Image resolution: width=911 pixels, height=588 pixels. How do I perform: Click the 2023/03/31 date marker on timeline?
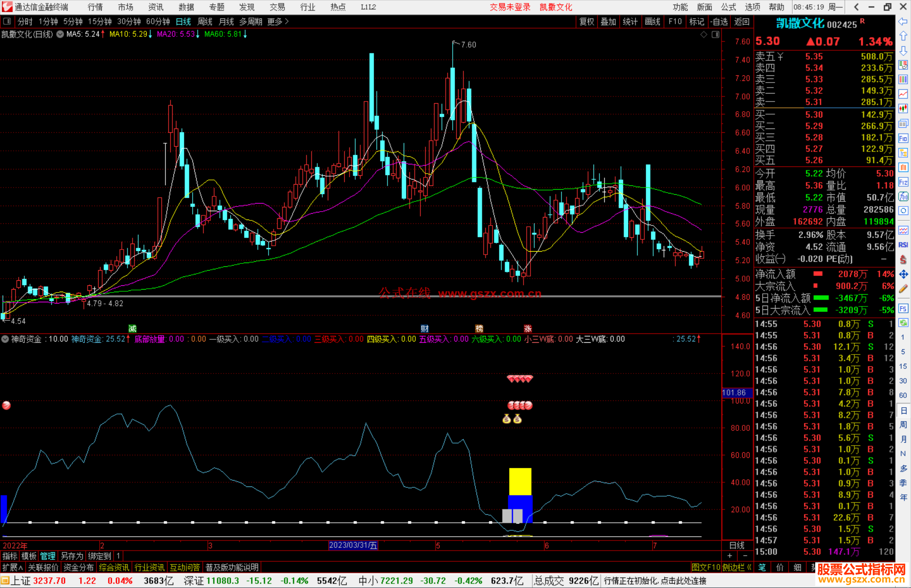353,545
